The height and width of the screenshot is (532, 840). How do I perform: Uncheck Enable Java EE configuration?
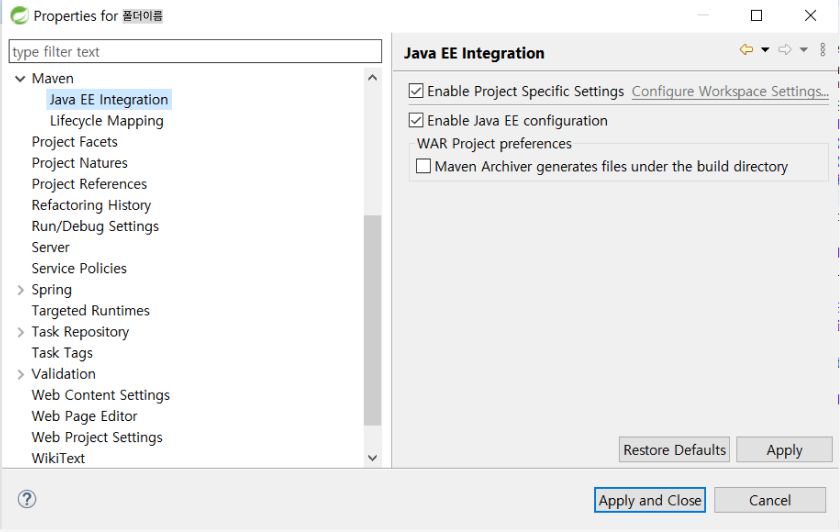[416, 120]
